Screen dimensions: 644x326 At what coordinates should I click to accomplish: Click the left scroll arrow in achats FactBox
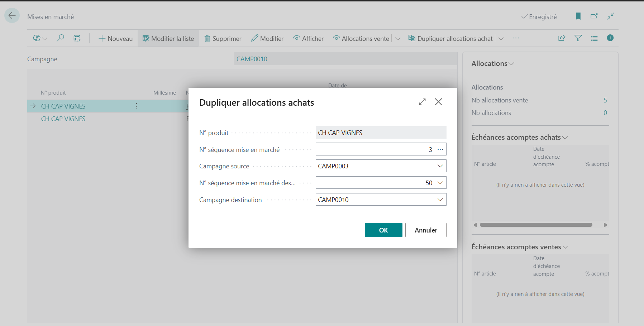pyautogui.click(x=475, y=225)
